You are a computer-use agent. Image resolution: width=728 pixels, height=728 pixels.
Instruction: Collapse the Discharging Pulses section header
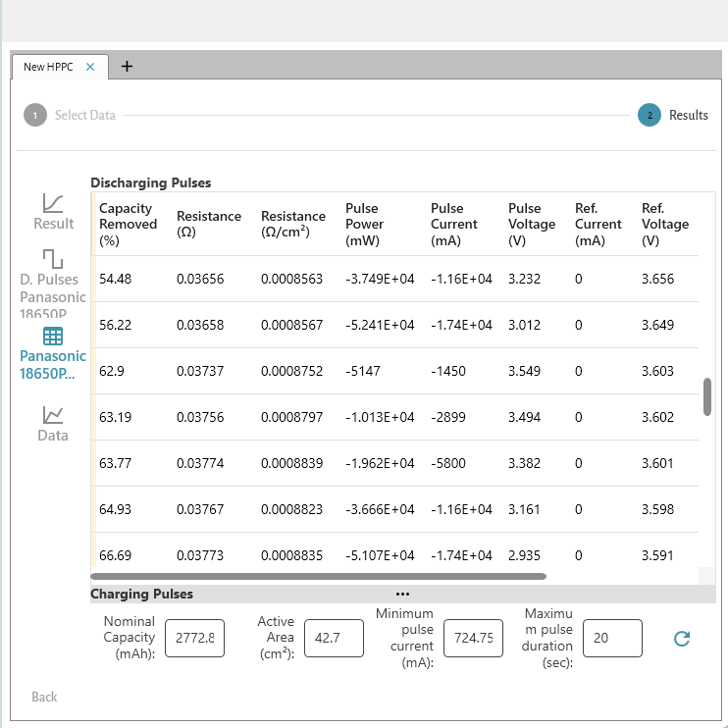coord(150,182)
